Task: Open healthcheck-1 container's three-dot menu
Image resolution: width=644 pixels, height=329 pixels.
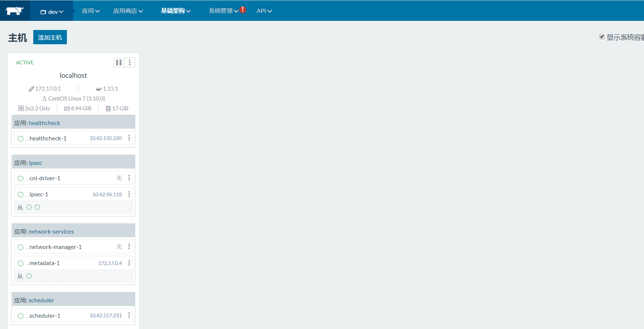Action: (x=129, y=138)
